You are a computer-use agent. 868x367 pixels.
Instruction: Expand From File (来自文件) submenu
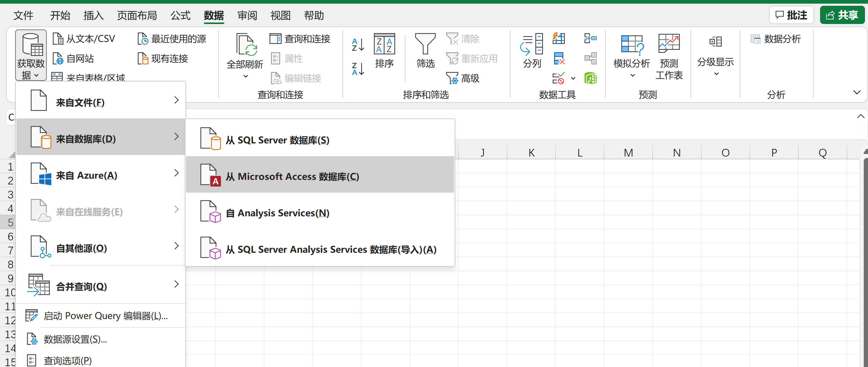tap(101, 100)
